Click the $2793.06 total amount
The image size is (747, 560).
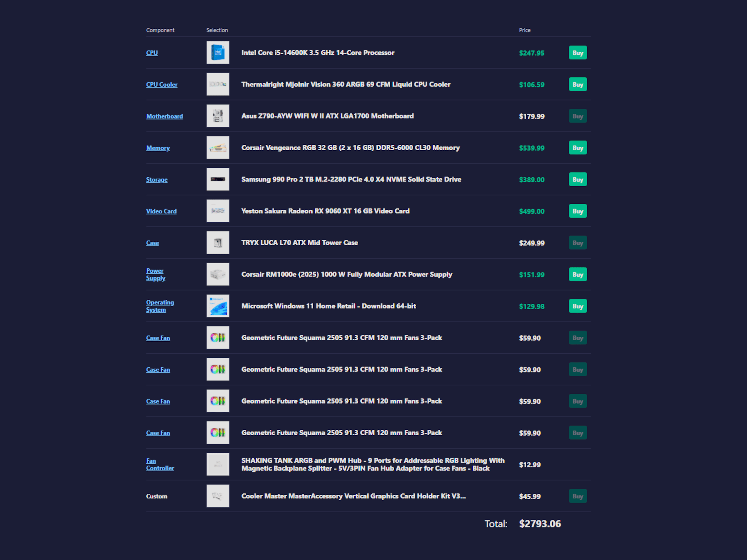tap(540, 524)
